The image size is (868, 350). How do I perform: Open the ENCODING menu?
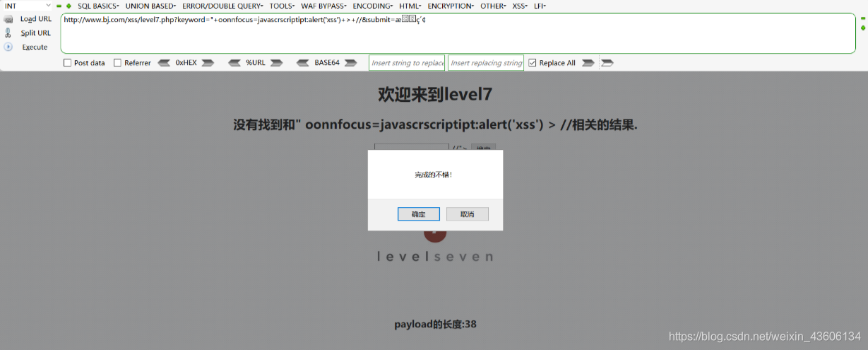pyautogui.click(x=373, y=6)
